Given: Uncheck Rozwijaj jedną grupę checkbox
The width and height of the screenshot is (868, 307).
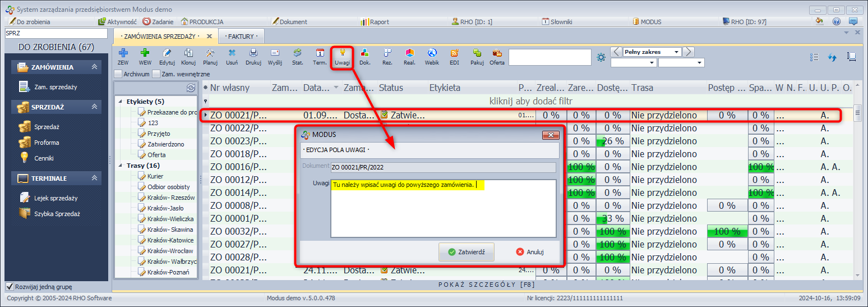Looking at the screenshot, I should pyautogui.click(x=10, y=287).
